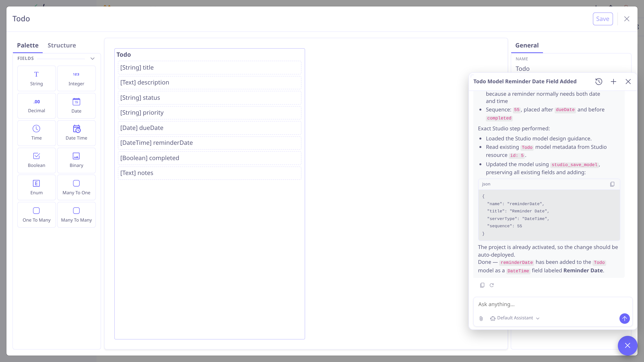
Task: Copy the json code block
Action: [x=612, y=184]
